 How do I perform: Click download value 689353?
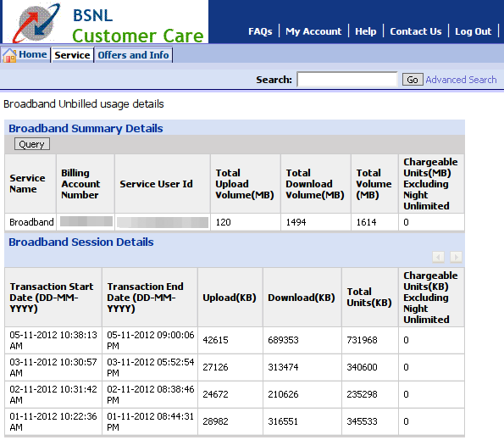[283, 340]
